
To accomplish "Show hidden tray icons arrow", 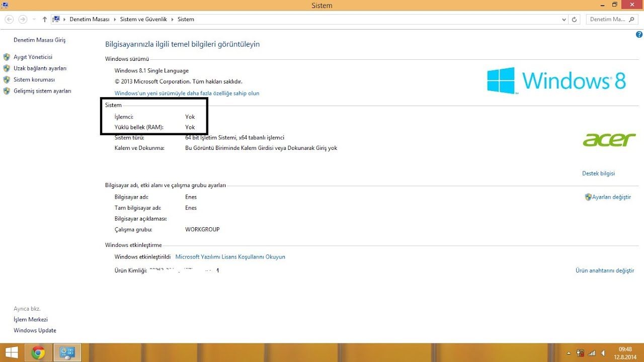I will tap(569, 353).
